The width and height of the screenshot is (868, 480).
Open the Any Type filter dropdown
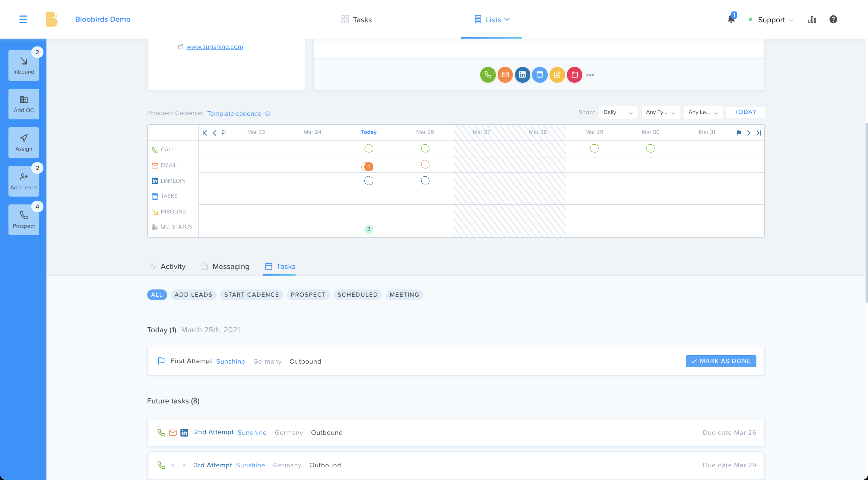pos(661,112)
